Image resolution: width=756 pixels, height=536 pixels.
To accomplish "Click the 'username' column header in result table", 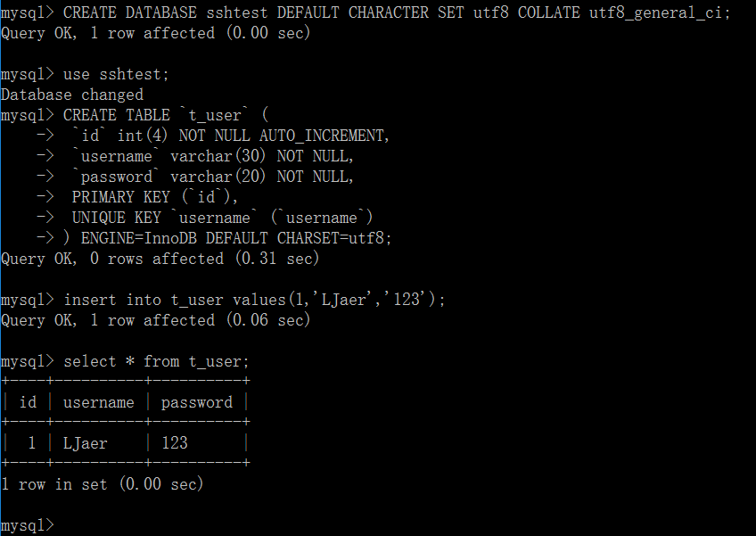I will point(99,402).
